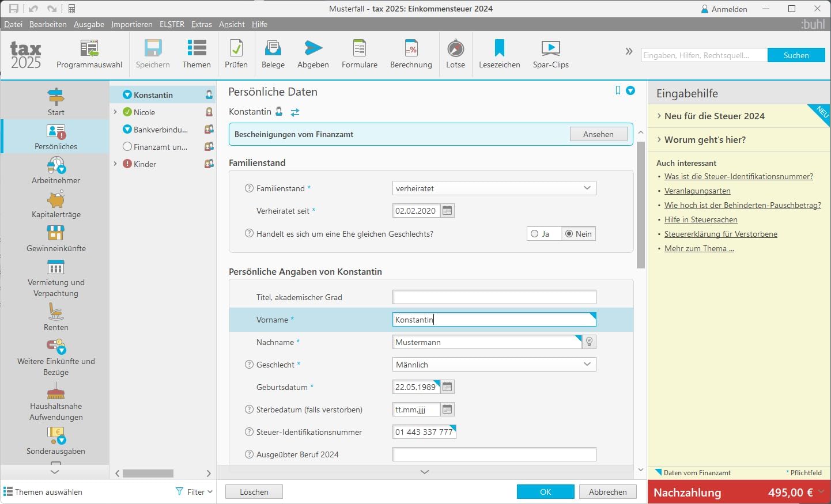This screenshot has height=504, width=831.
Task: Click the swap person arrows icon
Action: pyautogui.click(x=295, y=112)
